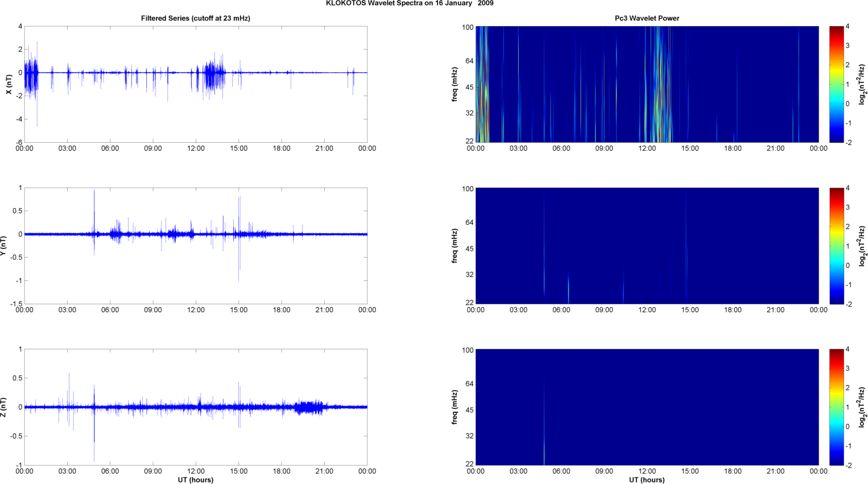Viewport: 868px width, 484px height.
Task: Select the X component filtered series plot
Action: (x=195, y=84)
